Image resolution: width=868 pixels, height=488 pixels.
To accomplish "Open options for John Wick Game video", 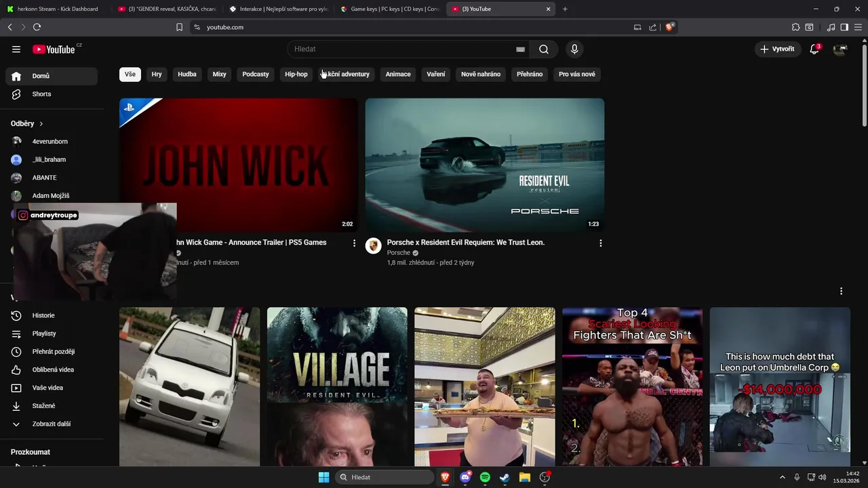I will 354,243.
